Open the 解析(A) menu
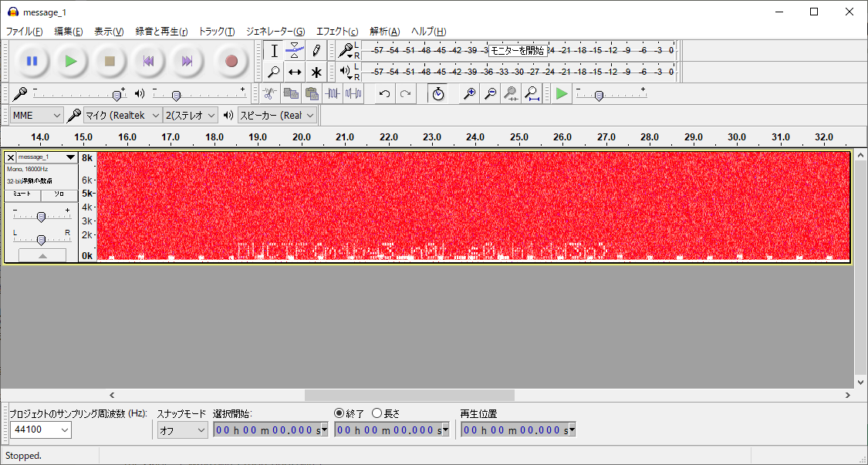The height and width of the screenshot is (465, 868). pos(385,32)
